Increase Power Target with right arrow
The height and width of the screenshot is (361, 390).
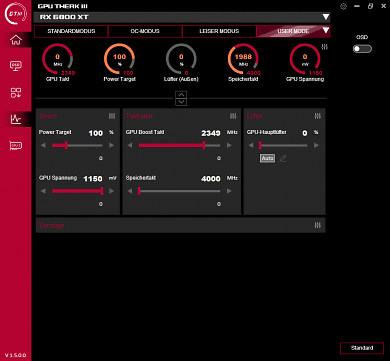point(111,145)
